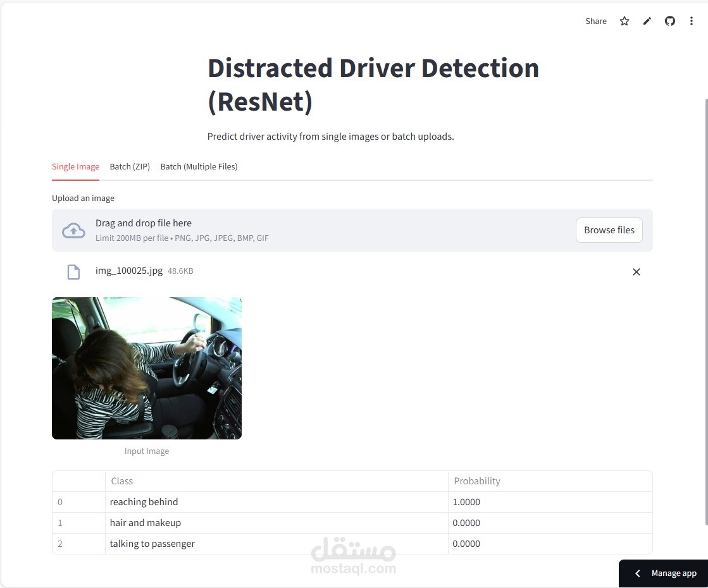
Task: Select probability 0.0000 for hair and makeup
Action: click(x=550, y=523)
